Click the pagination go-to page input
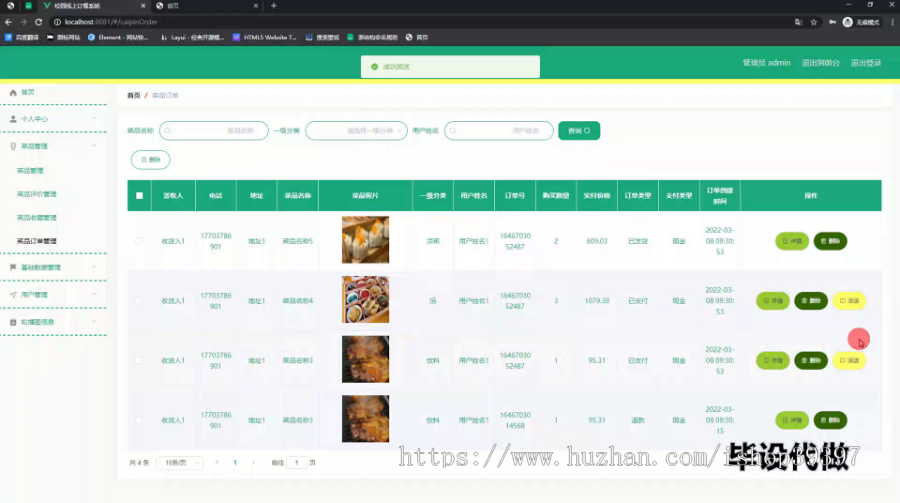 click(297, 463)
